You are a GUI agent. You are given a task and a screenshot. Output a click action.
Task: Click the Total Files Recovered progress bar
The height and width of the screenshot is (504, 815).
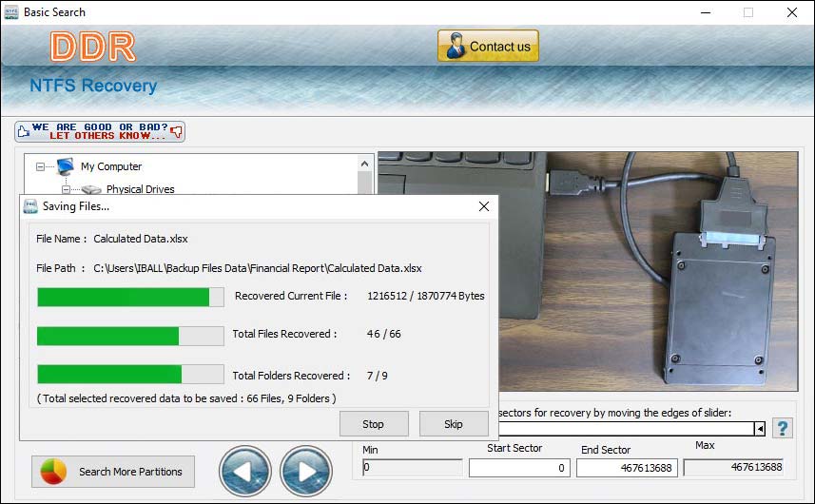click(130, 336)
